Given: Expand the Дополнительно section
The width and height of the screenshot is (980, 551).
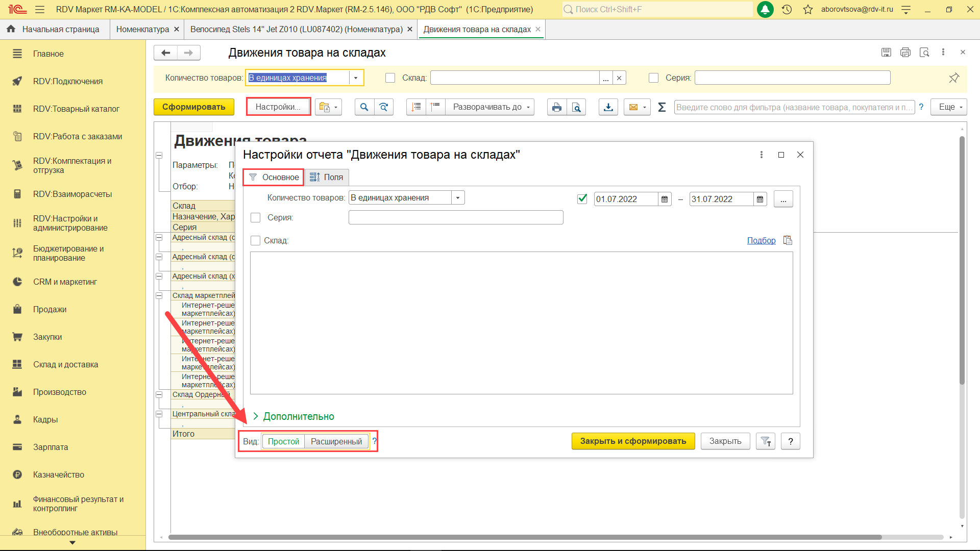Looking at the screenshot, I should [298, 416].
